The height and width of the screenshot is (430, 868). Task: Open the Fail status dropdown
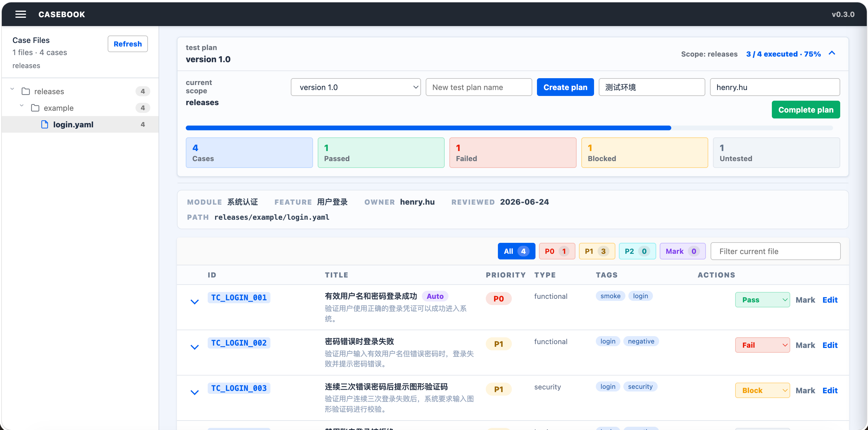coord(762,345)
